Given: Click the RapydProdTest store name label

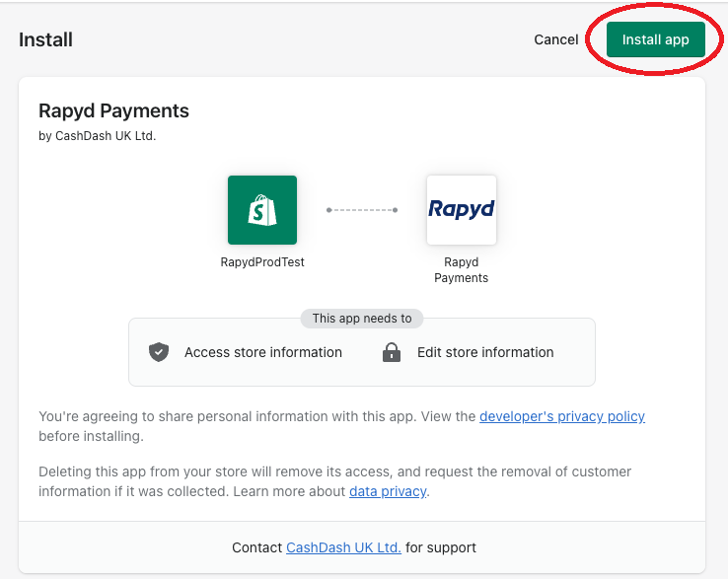Looking at the screenshot, I should (261, 263).
